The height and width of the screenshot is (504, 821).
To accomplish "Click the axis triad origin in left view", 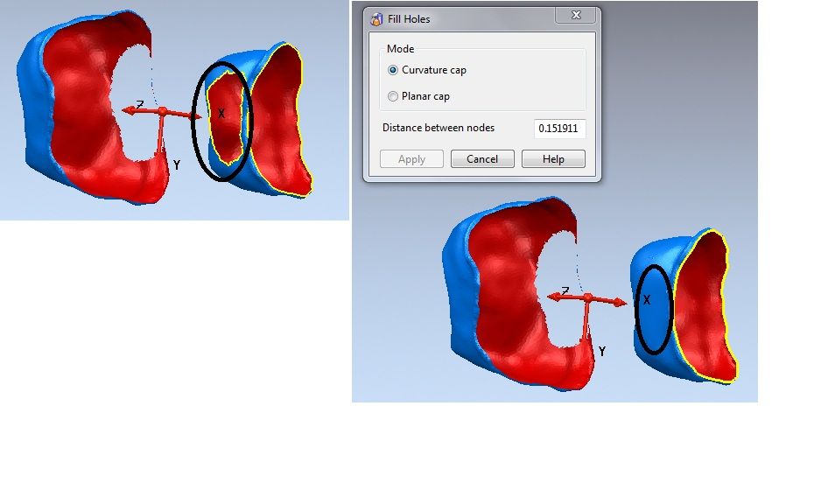I will (162, 111).
